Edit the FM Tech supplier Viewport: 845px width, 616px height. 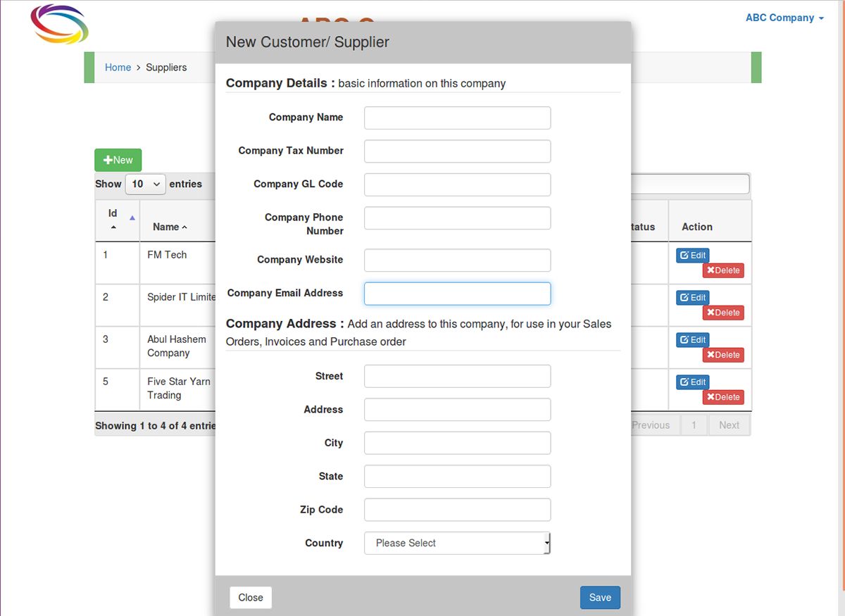click(693, 256)
